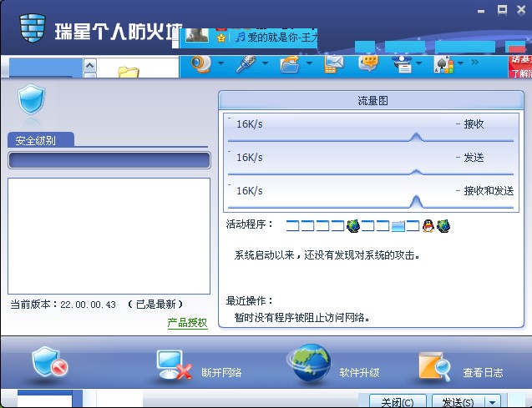Click the 关闭(C) button
532x408 pixels.
click(398, 402)
